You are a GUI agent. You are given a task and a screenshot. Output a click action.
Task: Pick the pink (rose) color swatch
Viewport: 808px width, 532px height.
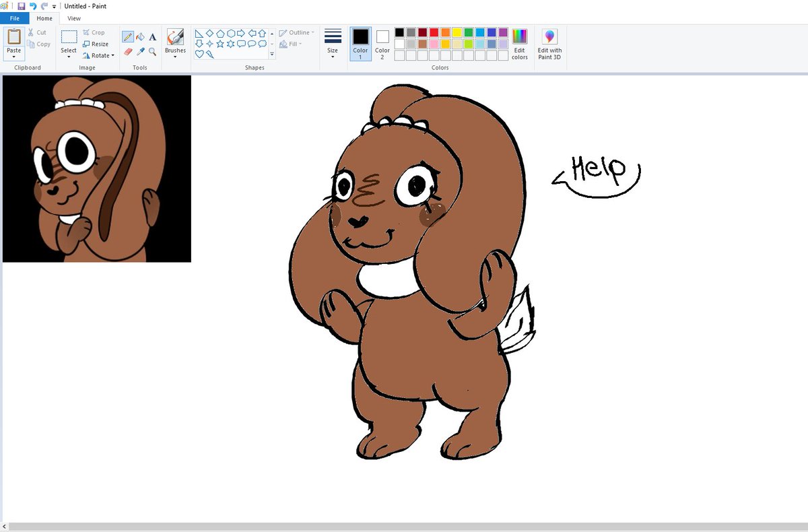(x=434, y=44)
